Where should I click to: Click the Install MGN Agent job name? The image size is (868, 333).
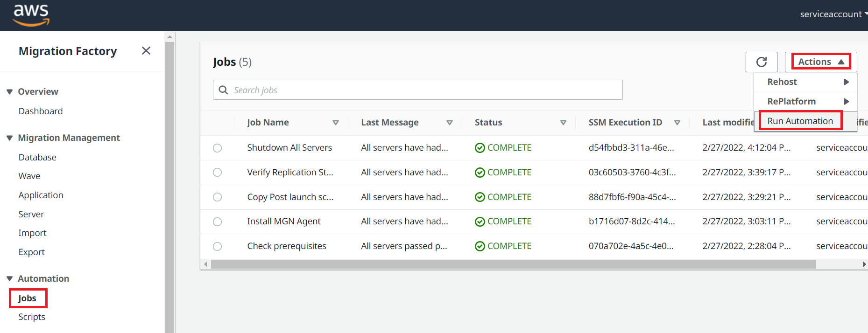click(x=284, y=221)
